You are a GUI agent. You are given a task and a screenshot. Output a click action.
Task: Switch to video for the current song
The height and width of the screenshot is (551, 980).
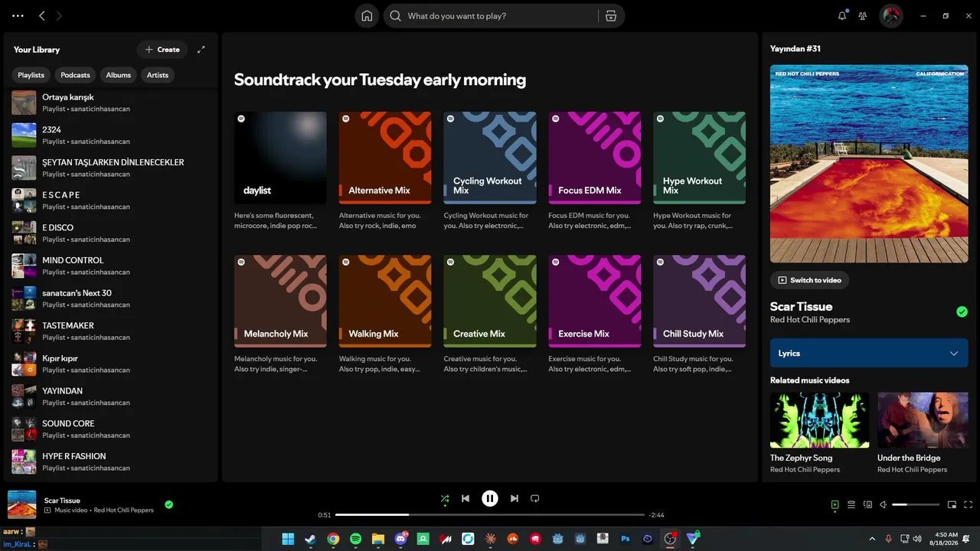point(809,280)
